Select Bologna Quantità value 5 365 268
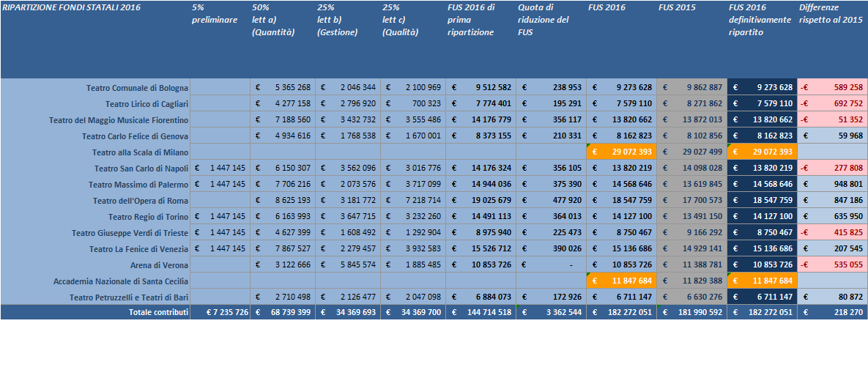Screen dimensions: 868x370 click(282, 87)
